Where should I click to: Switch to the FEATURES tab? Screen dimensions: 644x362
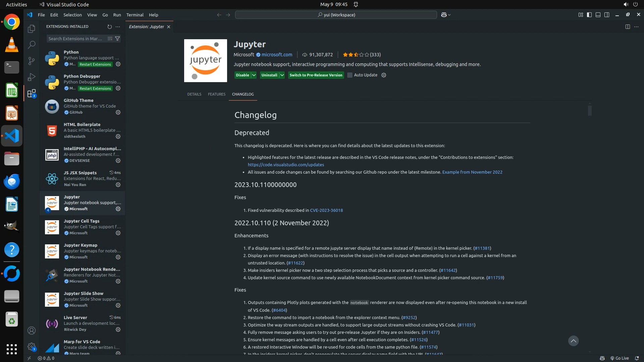coord(216,94)
